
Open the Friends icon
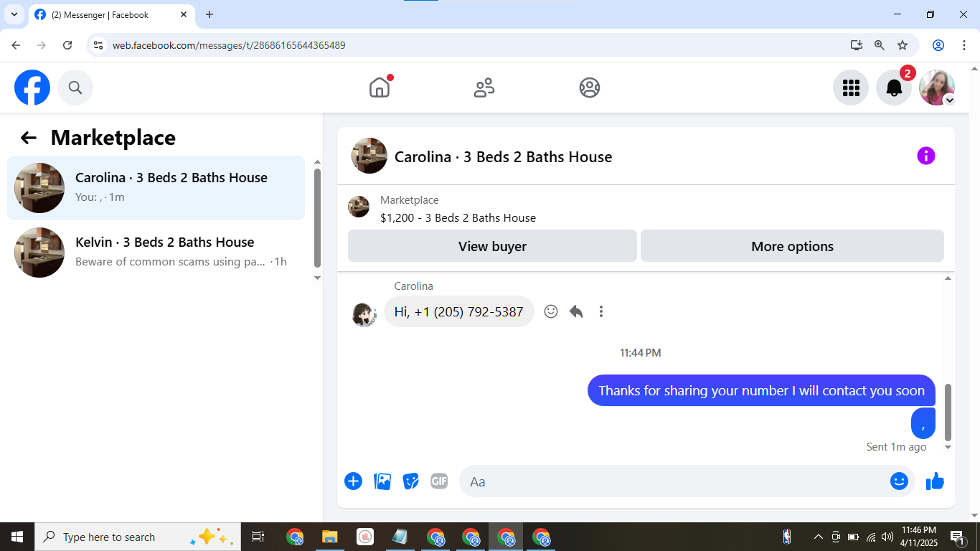pyautogui.click(x=484, y=88)
